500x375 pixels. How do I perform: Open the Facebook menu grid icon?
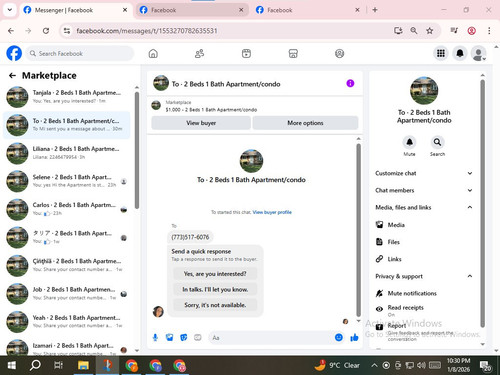[x=441, y=53]
